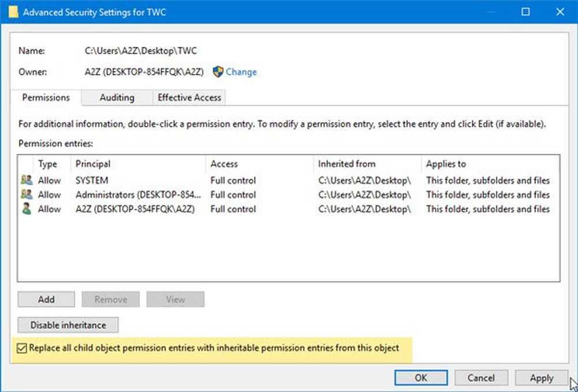Click the user icon for A2Z entry
Screen dimensions: 578x392
[25, 209]
